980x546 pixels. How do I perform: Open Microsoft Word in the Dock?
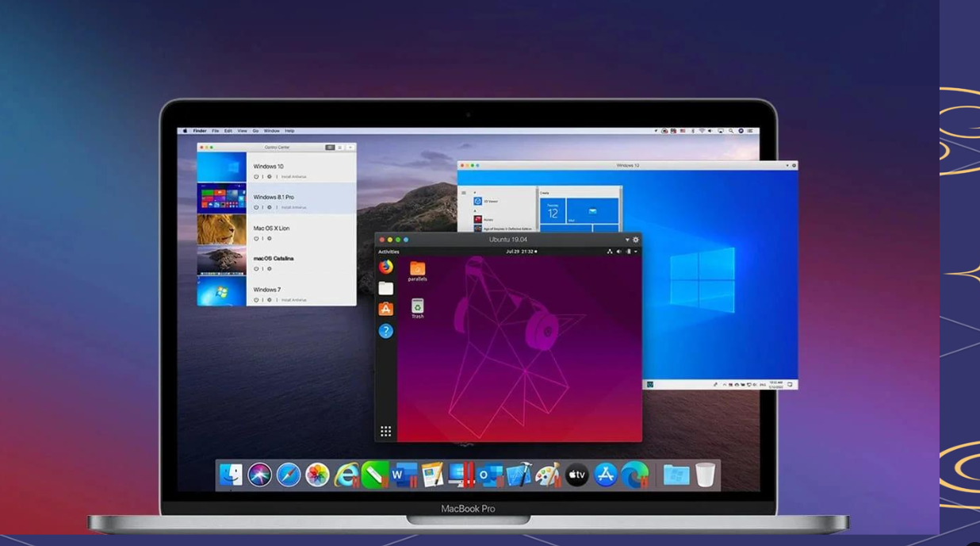(404, 475)
